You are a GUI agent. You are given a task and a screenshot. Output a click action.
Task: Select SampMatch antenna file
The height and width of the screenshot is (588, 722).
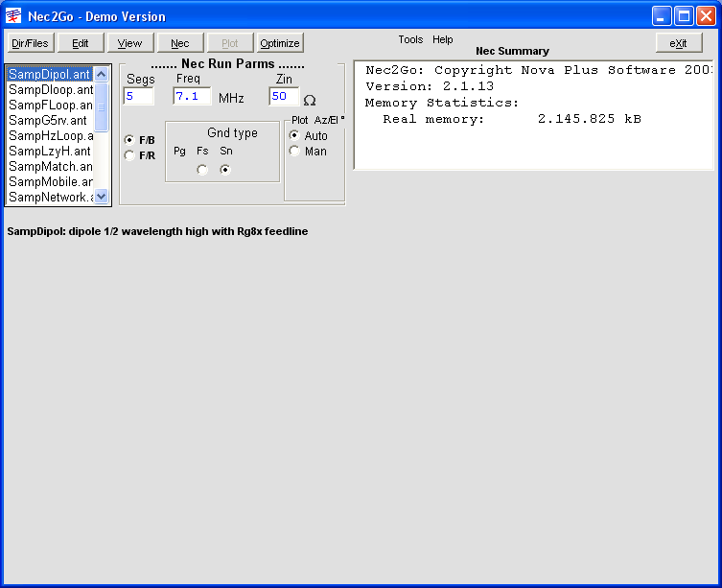click(50, 166)
